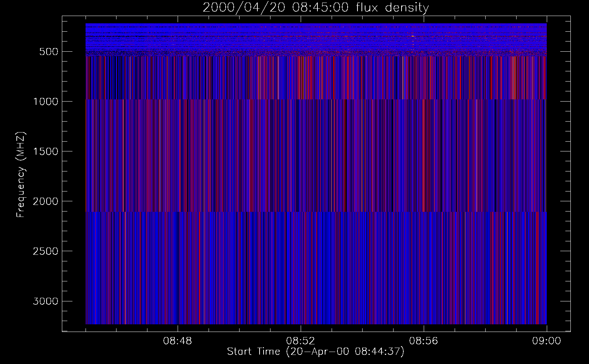Click the 08:48 time tick label
This screenshot has width=589, height=364.
point(178,341)
